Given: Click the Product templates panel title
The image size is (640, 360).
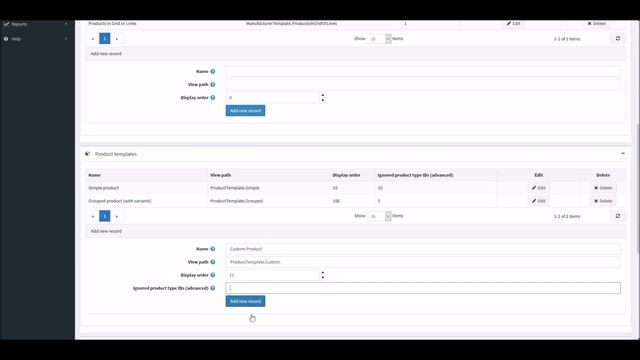Looking at the screenshot, I should pos(116,154).
